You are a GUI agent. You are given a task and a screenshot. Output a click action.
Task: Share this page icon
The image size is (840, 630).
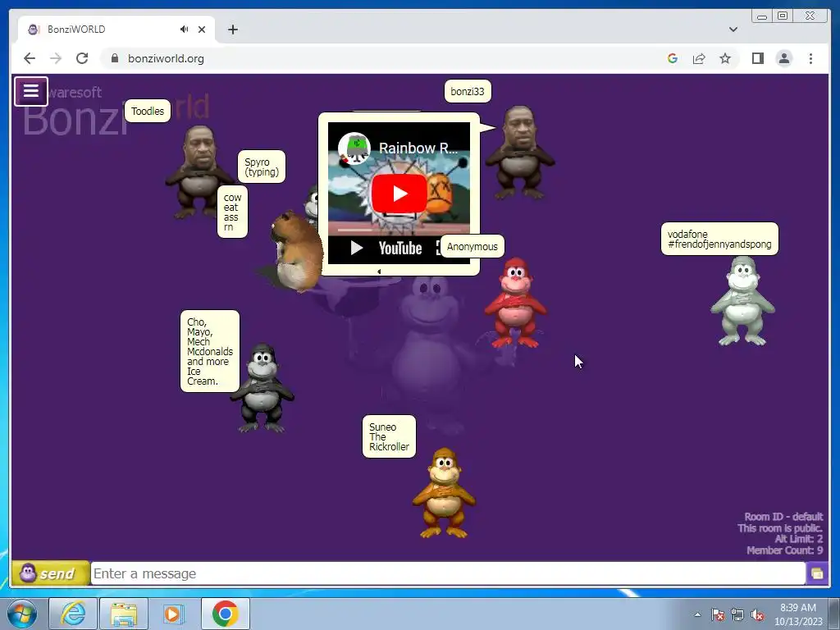[699, 58]
